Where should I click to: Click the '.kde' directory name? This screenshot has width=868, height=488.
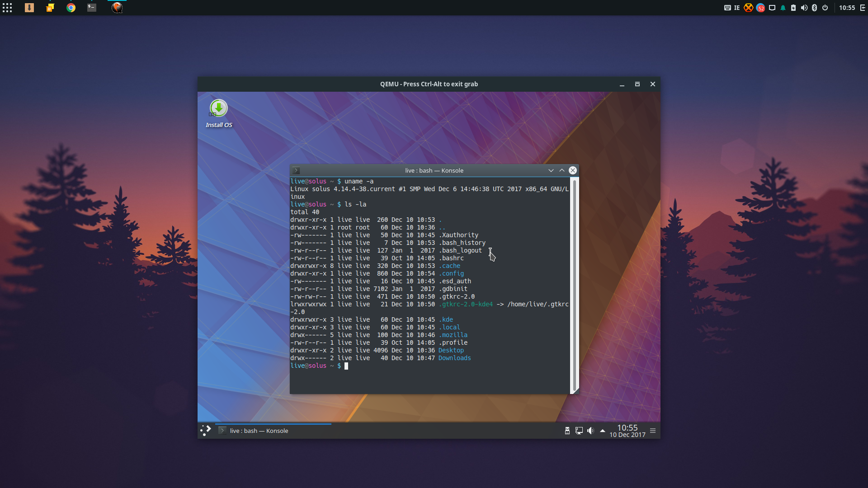point(446,319)
